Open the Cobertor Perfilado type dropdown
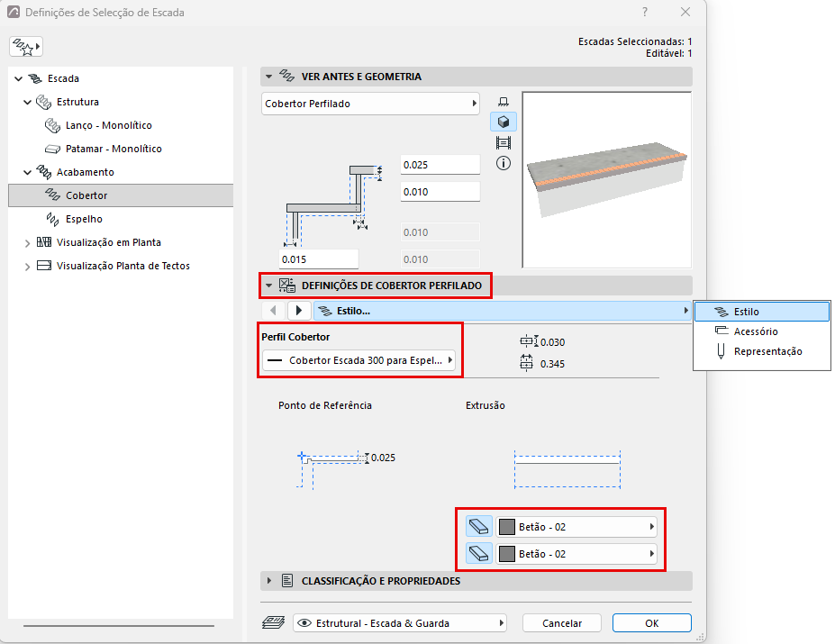Image resolution: width=835 pixels, height=644 pixels. (370, 104)
